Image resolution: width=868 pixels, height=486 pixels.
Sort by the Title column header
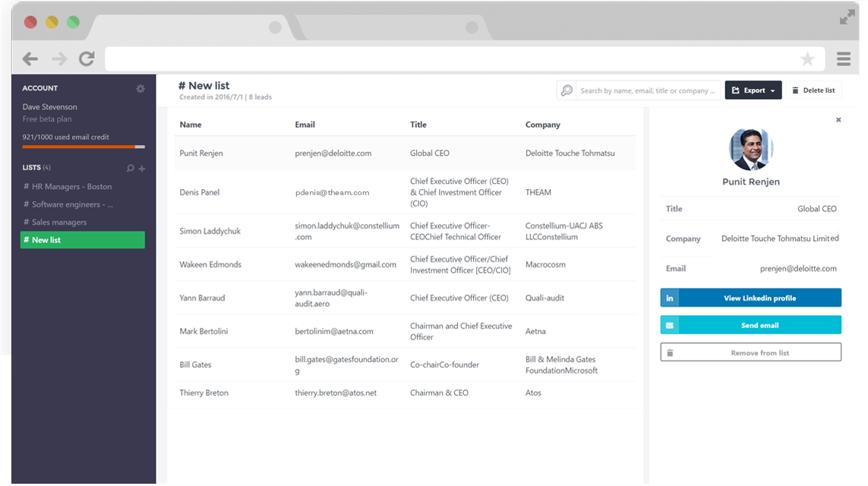[418, 125]
